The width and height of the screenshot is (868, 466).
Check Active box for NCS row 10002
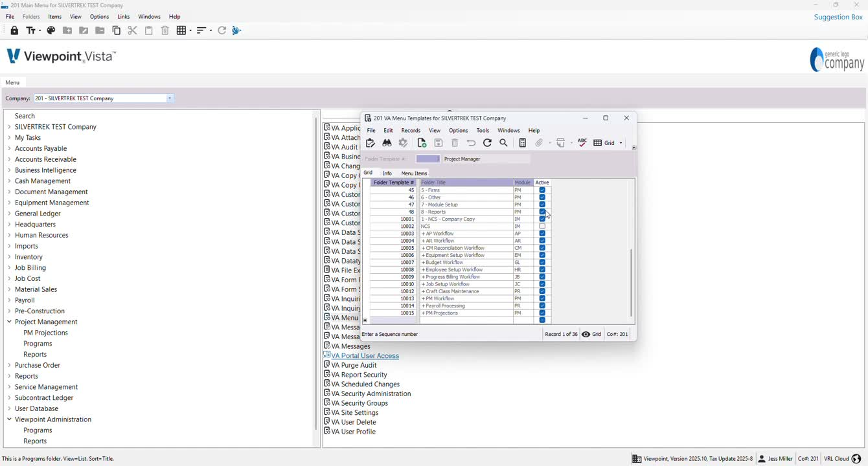coord(542,227)
